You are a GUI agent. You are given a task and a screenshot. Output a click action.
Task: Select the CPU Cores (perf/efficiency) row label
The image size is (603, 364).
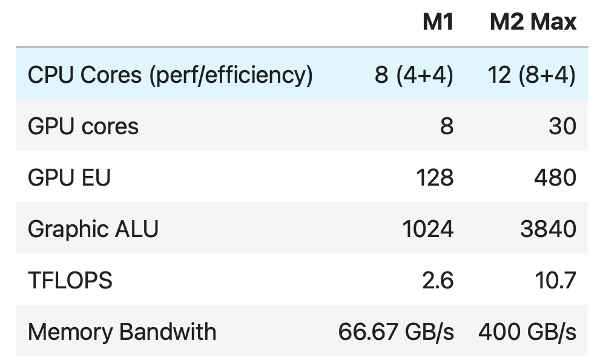pos(170,75)
